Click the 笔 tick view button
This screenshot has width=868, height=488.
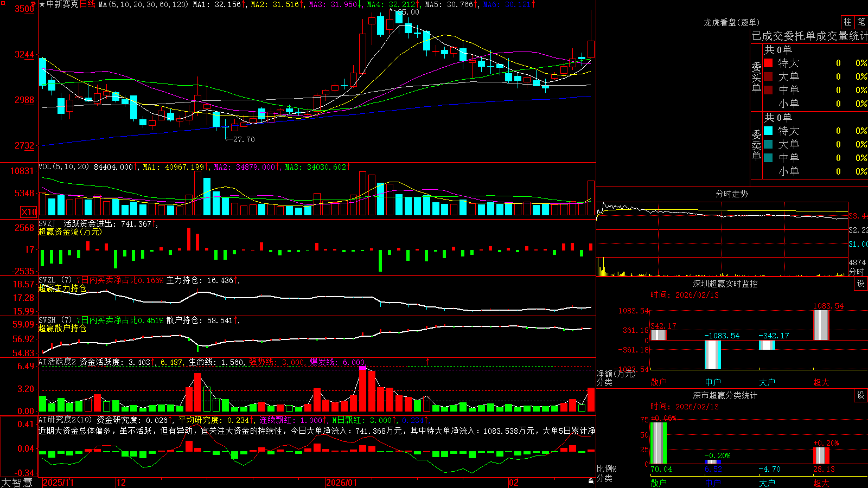coord(861,22)
